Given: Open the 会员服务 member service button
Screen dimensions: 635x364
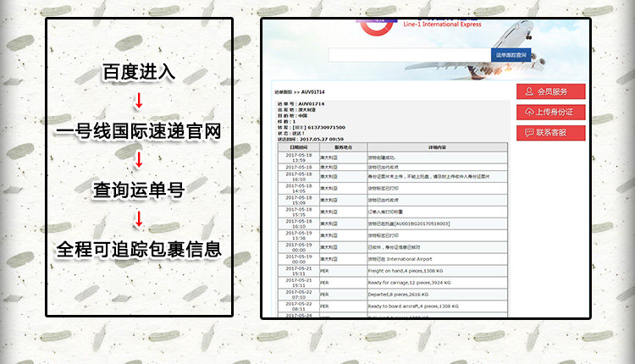Looking at the screenshot, I should (551, 91).
